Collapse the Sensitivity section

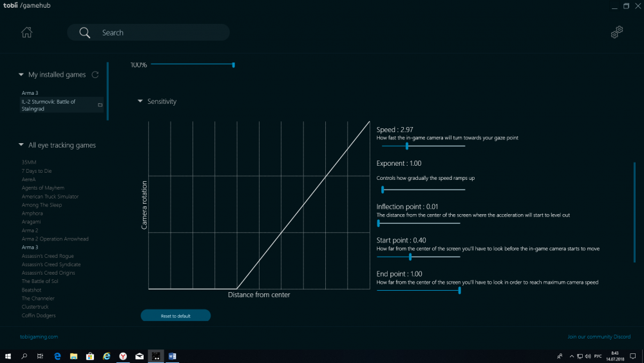[140, 101]
